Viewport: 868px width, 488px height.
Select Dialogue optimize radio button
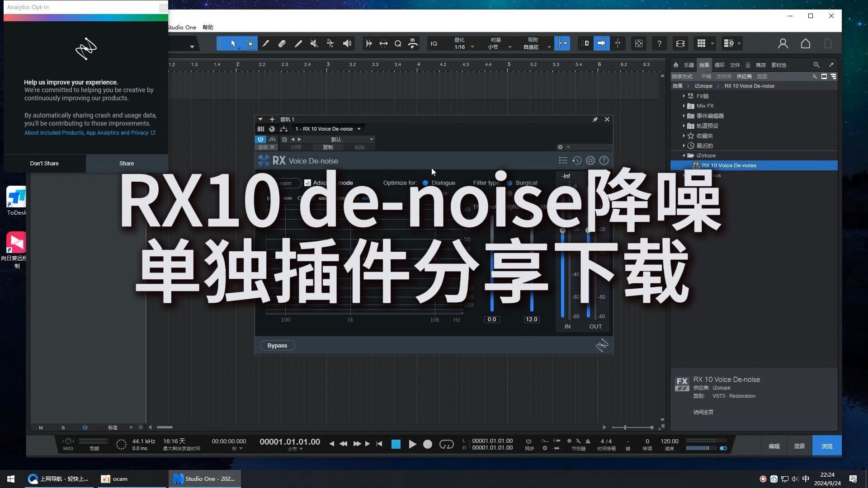point(425,183)
